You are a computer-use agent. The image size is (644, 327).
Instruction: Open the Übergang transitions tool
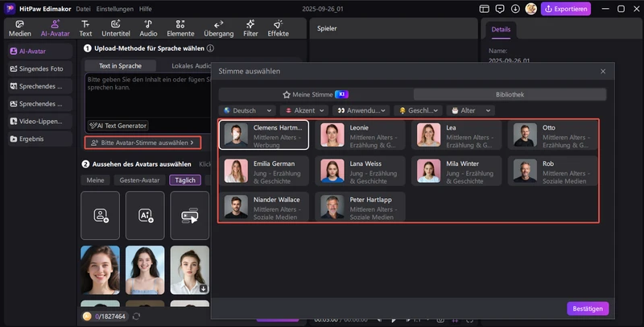tap(218, 28)
